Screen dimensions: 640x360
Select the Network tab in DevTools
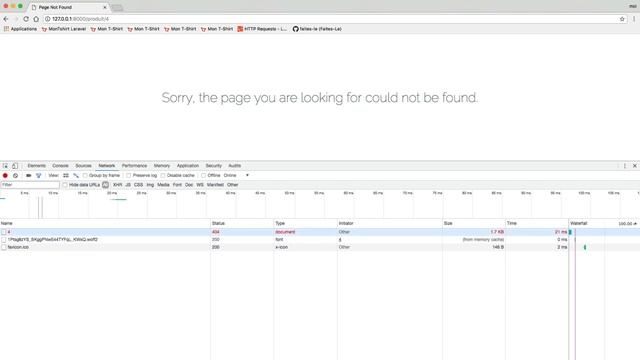pyautogui.click(x=107, y=166)
